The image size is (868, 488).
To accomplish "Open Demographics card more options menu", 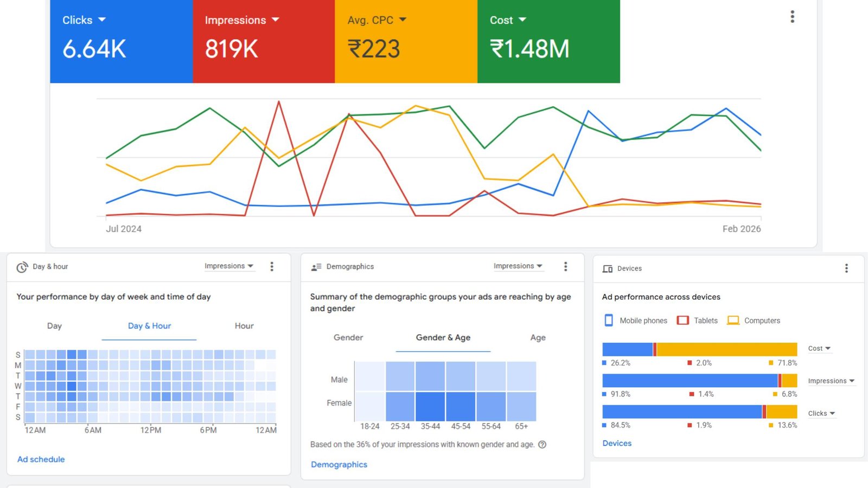I will tap(565, 266).
